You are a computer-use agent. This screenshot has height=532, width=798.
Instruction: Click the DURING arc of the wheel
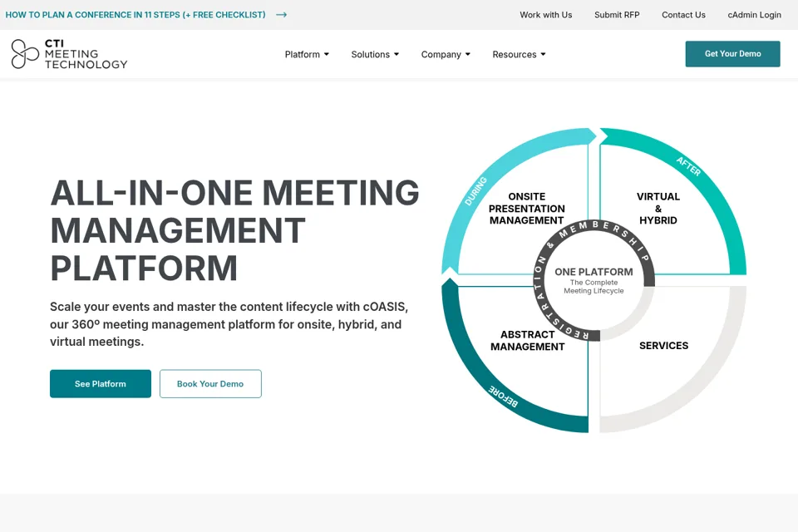click(475, 191)
